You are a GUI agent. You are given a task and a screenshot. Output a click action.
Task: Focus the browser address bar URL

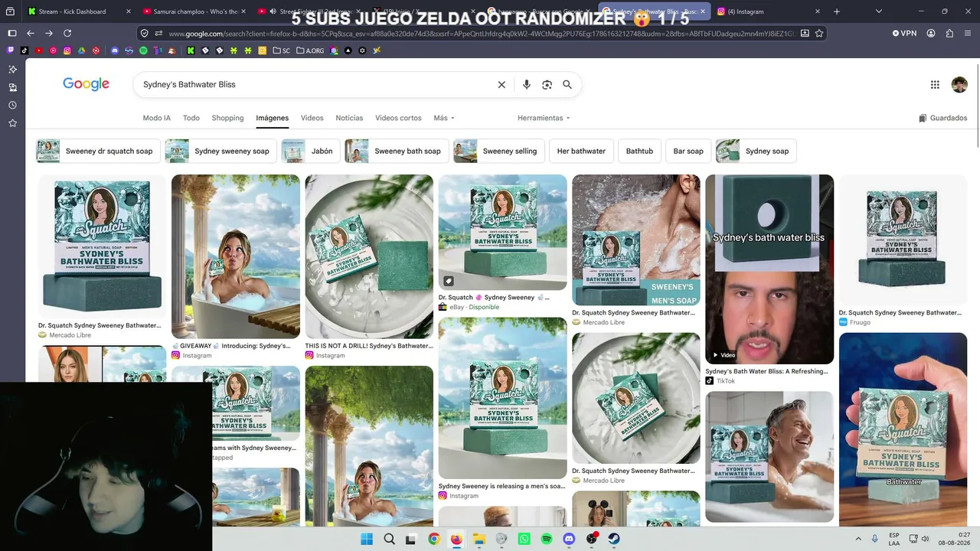point(482,34)
